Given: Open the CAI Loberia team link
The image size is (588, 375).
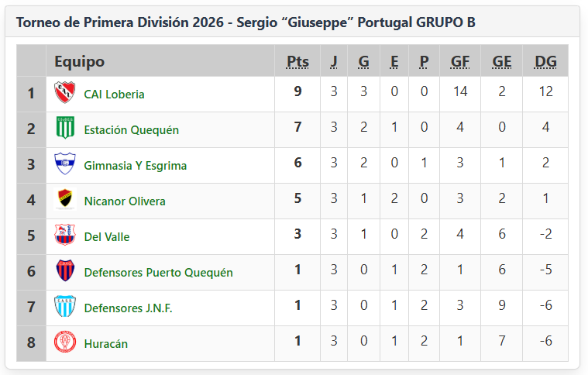Looking at the screenshot, I should (114, 94).
